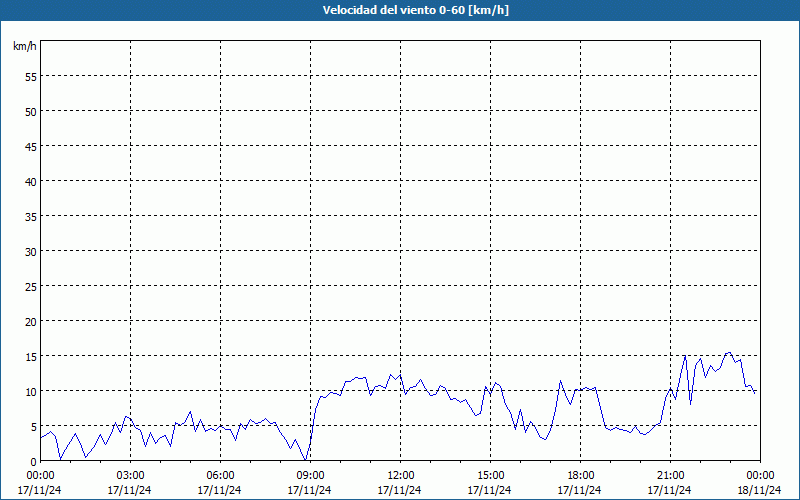This screenshot has width=800, height=500.
Task: Click the "12:00" time label
Action: pyautogui.click(x=401, y=476)
